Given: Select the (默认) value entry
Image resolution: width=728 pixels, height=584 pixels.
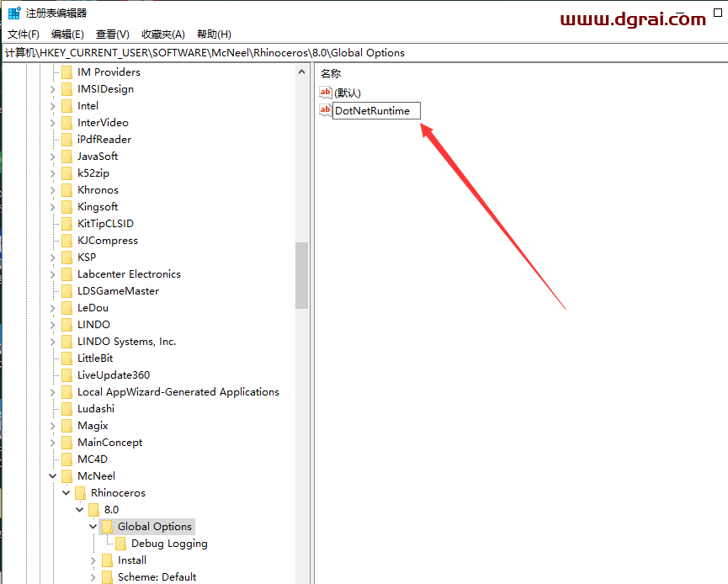Looking at the screenshot, I should pos(348,93).
